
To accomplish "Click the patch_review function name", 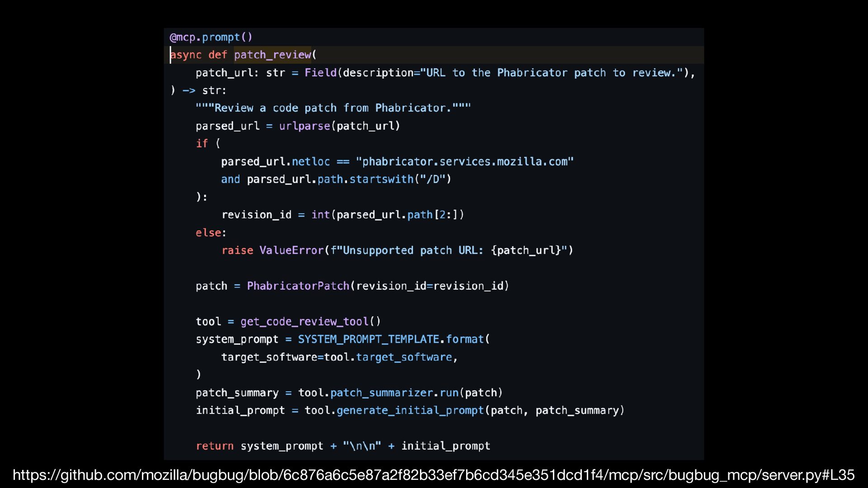I will click(273, 55).
